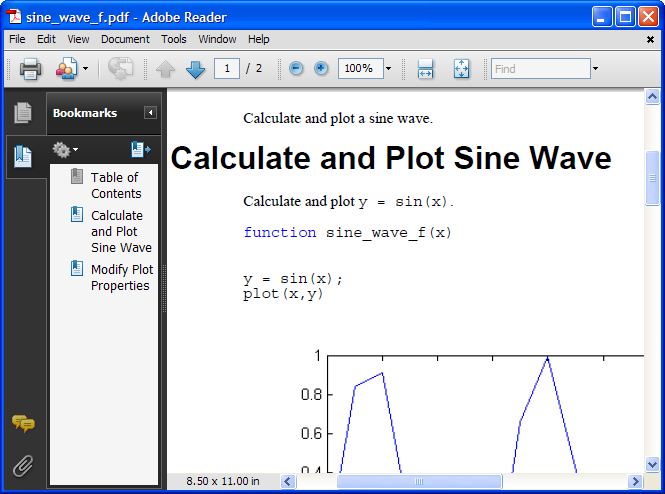Open the Attachments paperclip panel
The height and width of the screenshot is (494, 665).
[x=23, y=465]
